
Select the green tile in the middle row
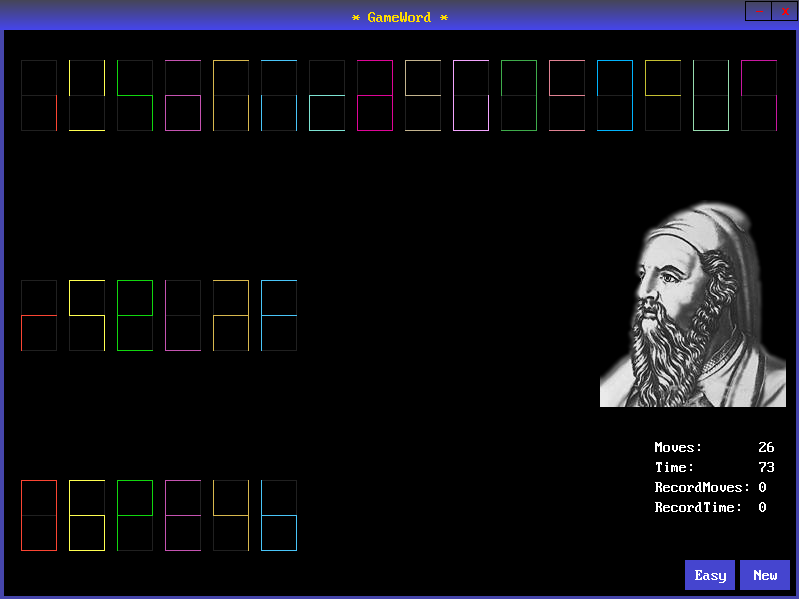[x=135, y=315]
